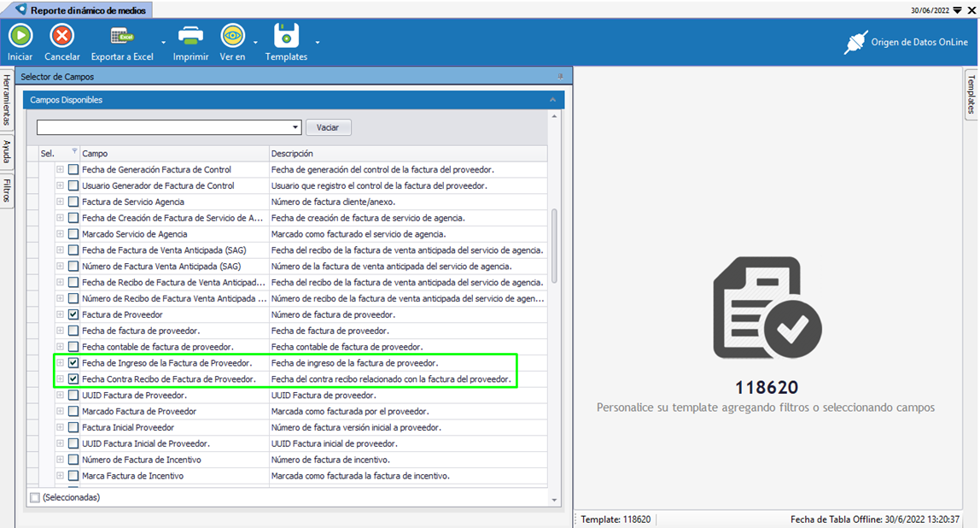The image size is (980, 528).
Task: Open the Herramientas side tab
Action: pyautogui.click(x=7, y=100)
